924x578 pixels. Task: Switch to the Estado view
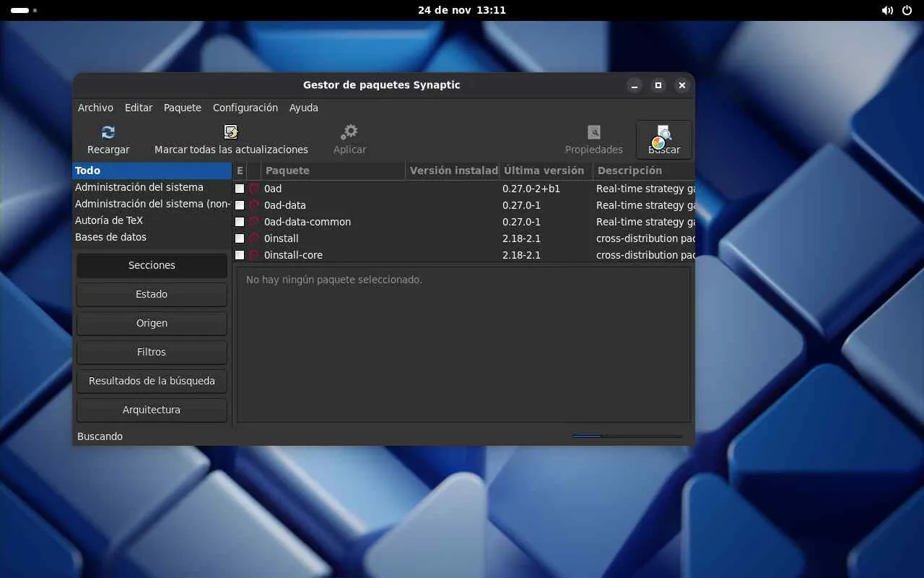pos(152,294)
